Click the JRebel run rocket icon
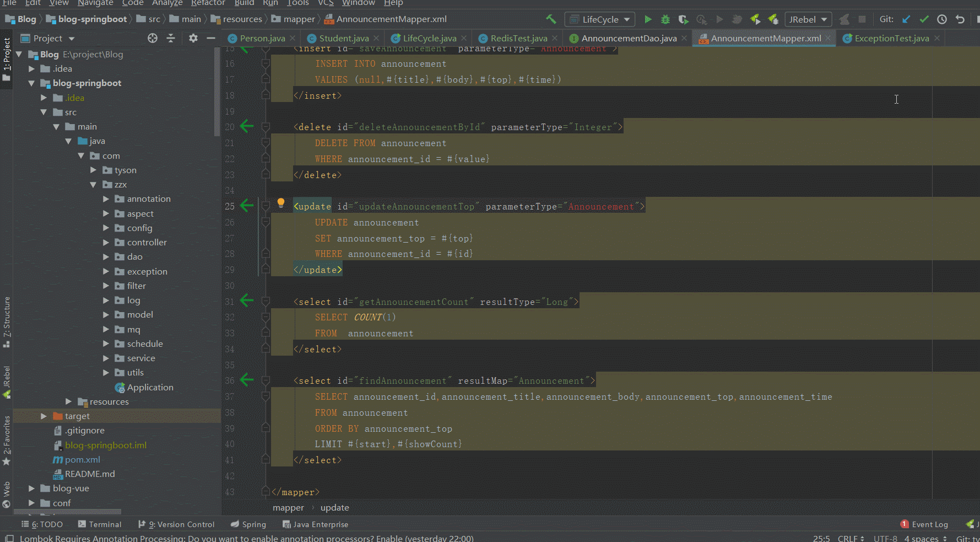The height and width of the screenshot is (542, 980). tap(755, 19)
